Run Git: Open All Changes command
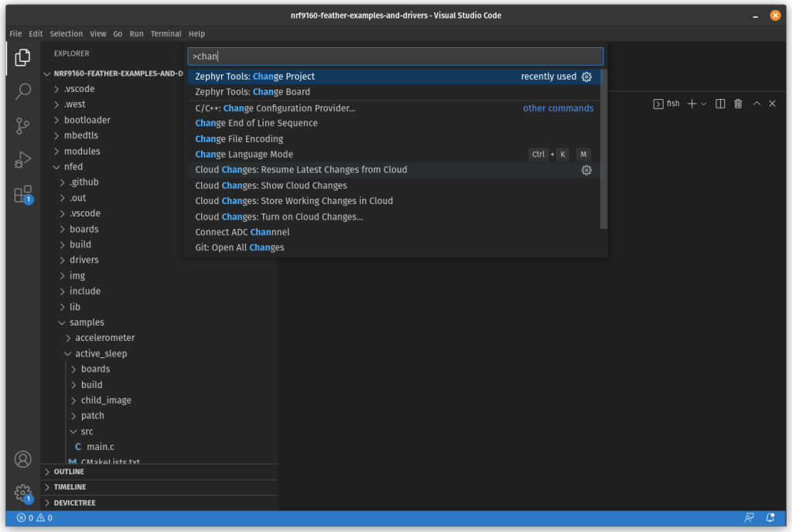Viewport: 792px width, 532px height. point(395,248)
